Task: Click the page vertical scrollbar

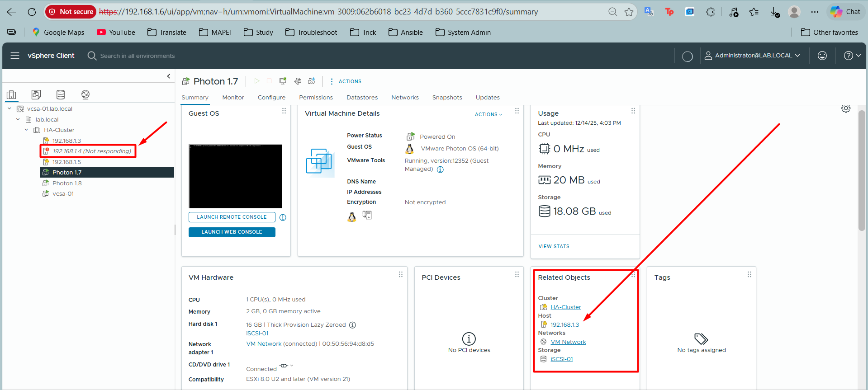Action: tap(862, 171)
